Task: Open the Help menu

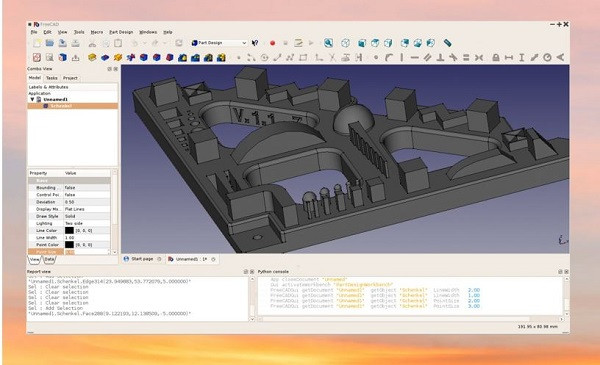Action: click(x=168, y=32)
